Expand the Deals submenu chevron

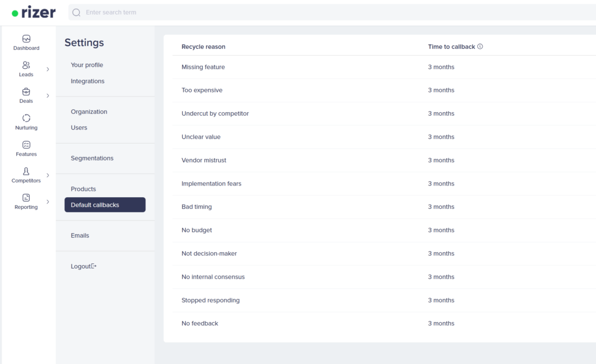coord(48,96)
